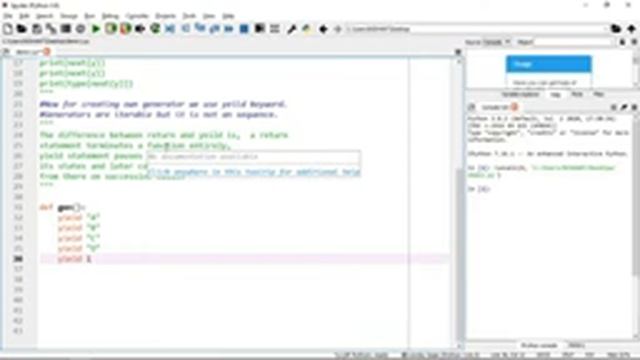Switch to the Files tab
The image size is (640, 360).
[598, 94]
